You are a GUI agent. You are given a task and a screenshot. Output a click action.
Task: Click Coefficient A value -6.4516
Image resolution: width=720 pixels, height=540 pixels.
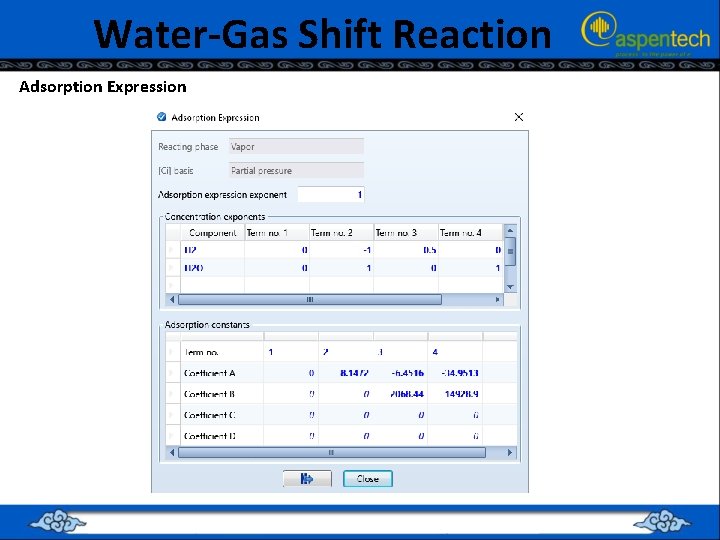click(x=400, y=373)
